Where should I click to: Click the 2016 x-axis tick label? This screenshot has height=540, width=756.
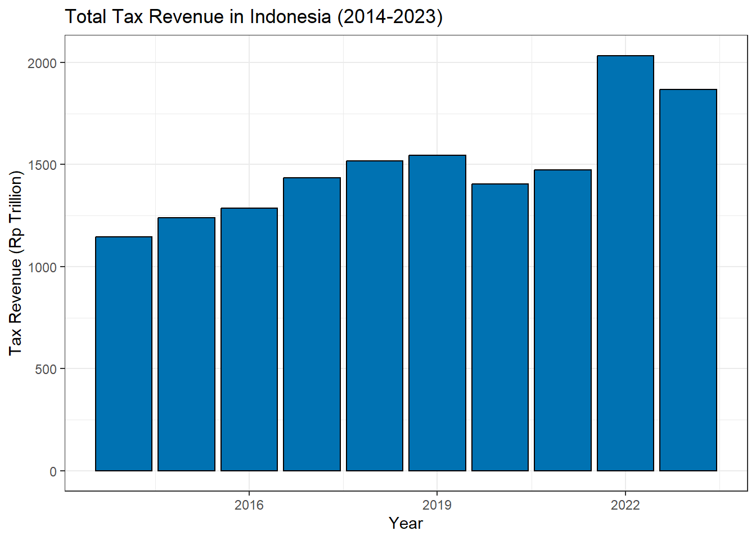coord(249,505)
